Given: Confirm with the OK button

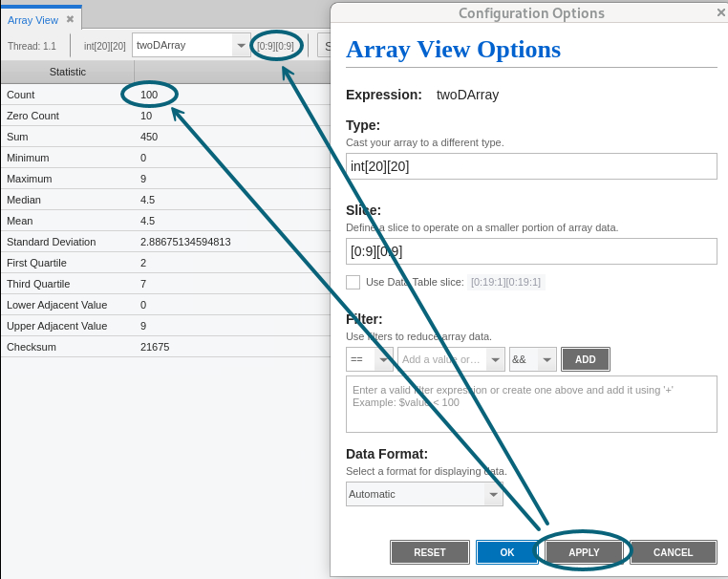Looking at the screenshot, I should pyautogui.click(x=506, y=552).
